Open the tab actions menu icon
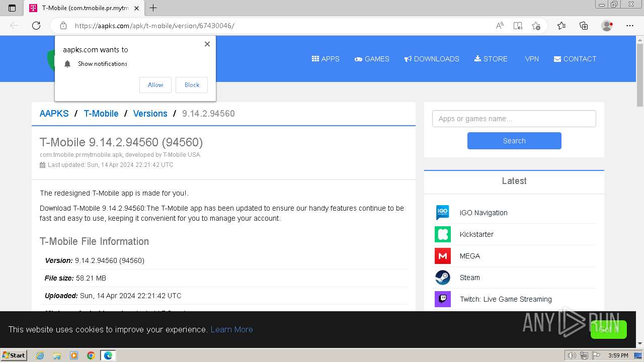 [x=12, y=8]
